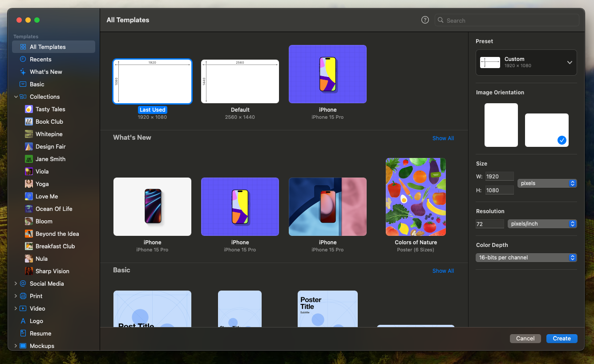Click the help question mark icon

coord(425,20)
